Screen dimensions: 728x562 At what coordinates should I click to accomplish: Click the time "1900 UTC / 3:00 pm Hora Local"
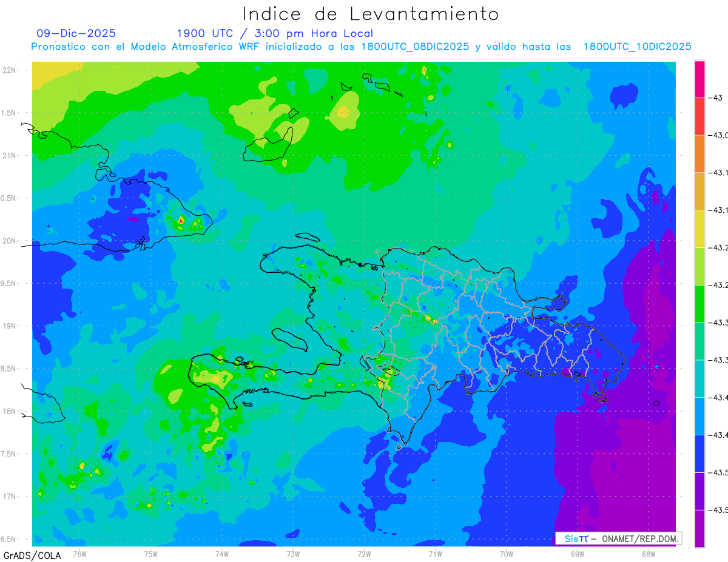tap(275, 34)
